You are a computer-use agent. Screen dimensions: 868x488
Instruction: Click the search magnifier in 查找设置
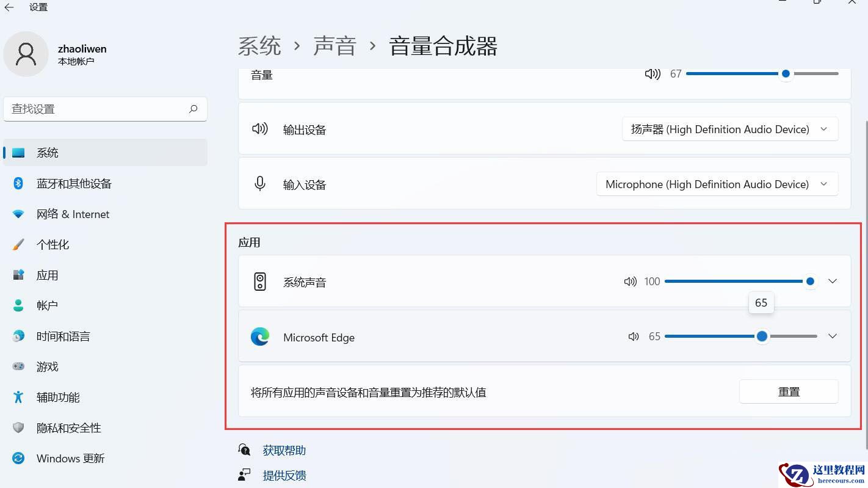click(193, 109)
